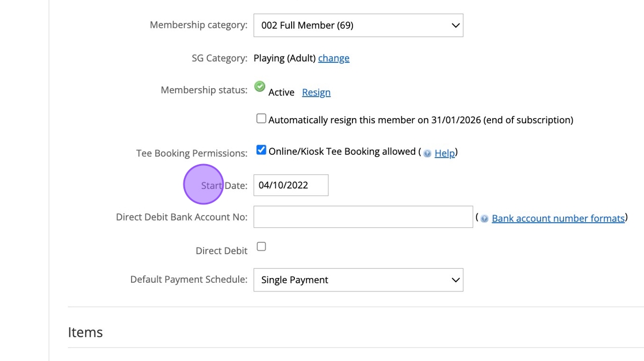Expand the Default Payment Schedule dropdown
Screen dimensions: 644x361
pos(358,280)
